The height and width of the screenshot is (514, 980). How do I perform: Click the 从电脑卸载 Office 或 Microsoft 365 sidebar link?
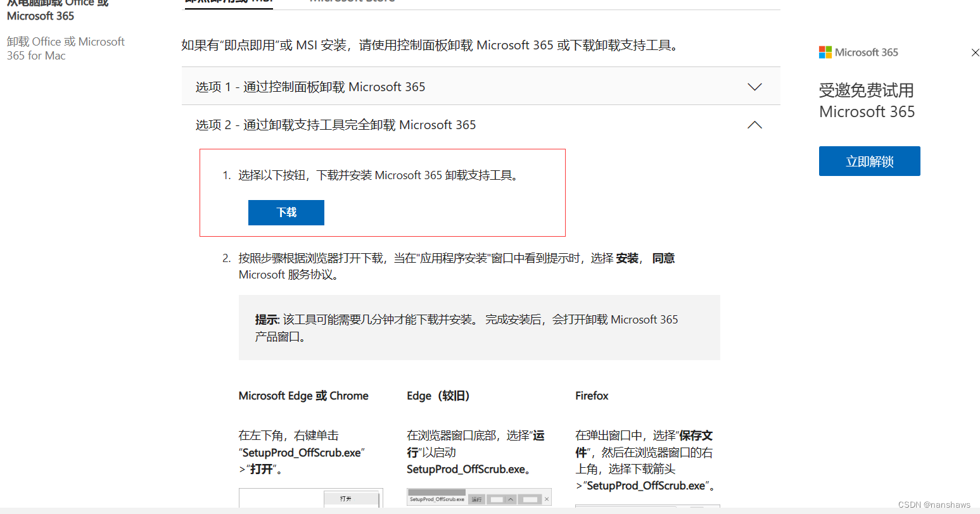pyautogui.click(x=58, y=10)
